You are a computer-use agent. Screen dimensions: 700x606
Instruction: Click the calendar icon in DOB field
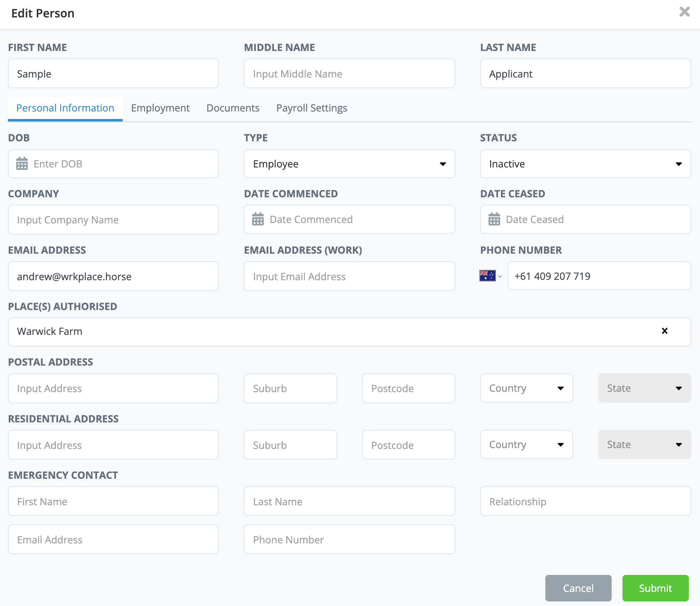tap(22, 164)
